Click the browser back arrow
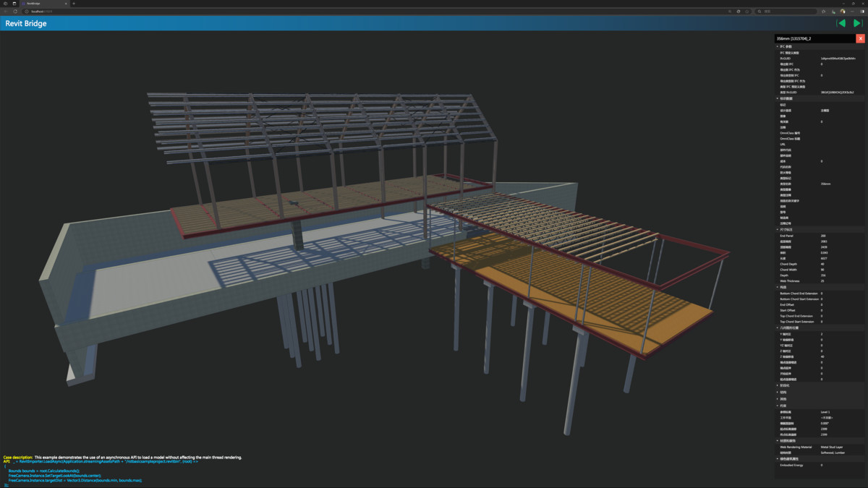This screenshot has height=488, width=868. 5,12
